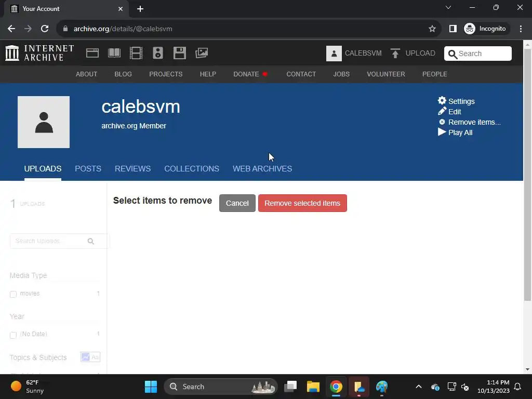Expand Chrome tab search dropdown arrow
Screen dimensions: 532x399
tap(448, 7)
